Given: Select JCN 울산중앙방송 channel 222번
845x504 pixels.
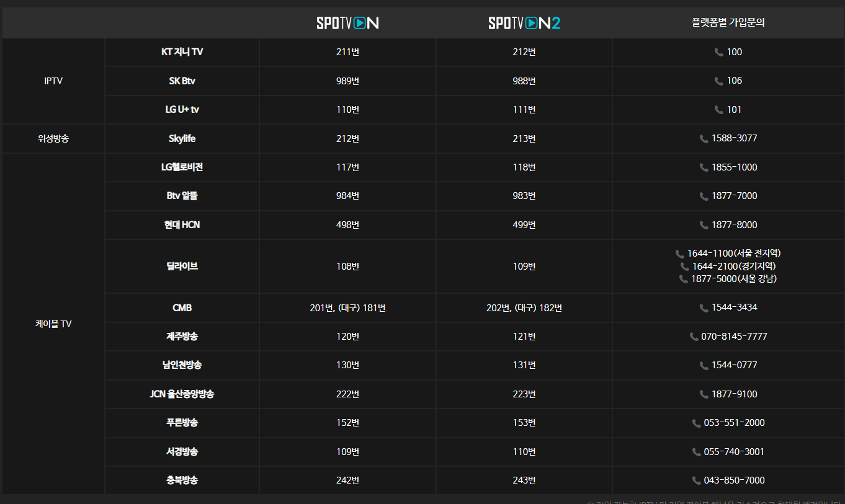Looking at the screenshot, I should pos(347,394).
